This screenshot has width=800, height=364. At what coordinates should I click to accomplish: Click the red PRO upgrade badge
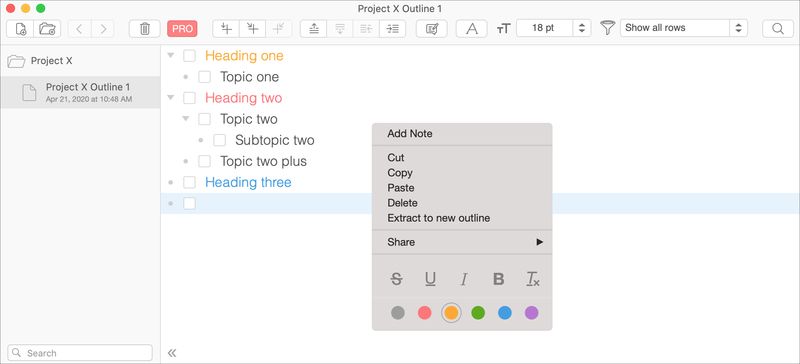pyautogui.click(x=182, y=29)
